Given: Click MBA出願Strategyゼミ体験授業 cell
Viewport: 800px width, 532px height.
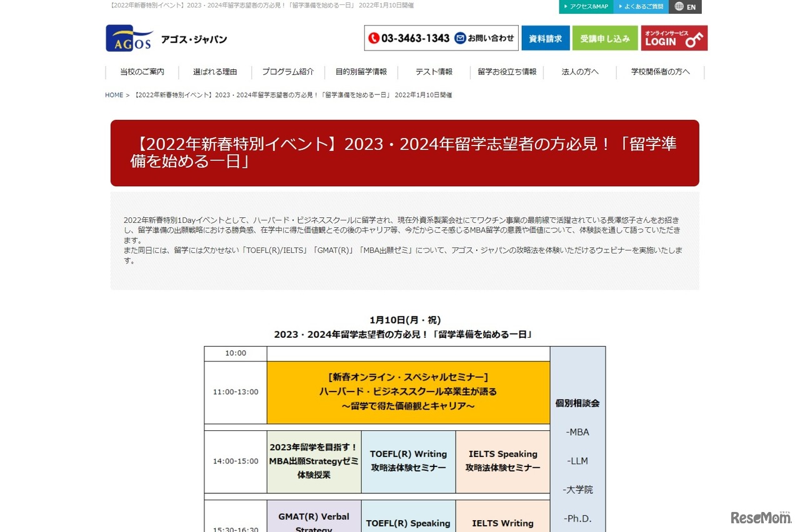Looking at the screenshot, I should pos(314,461).
